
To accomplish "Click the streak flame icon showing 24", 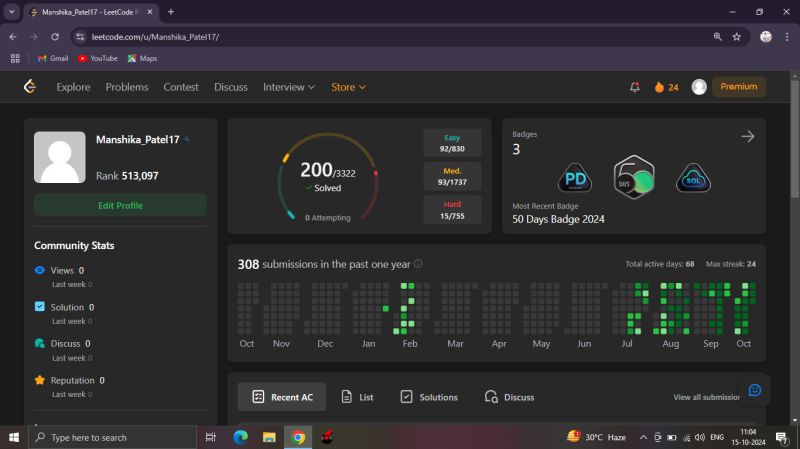I will click(x=659, y=87).
